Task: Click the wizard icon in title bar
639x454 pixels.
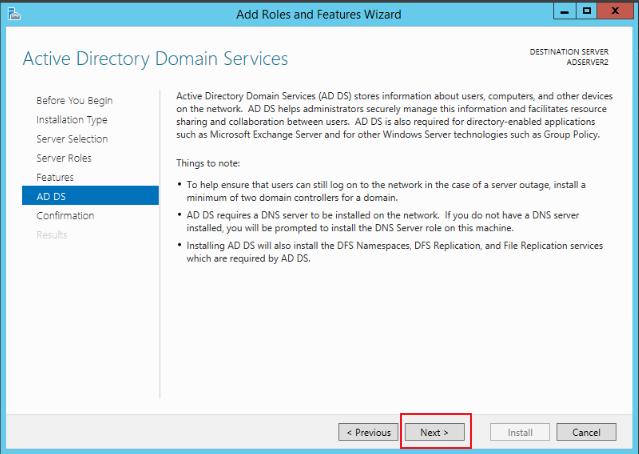Action: [14, 13]
